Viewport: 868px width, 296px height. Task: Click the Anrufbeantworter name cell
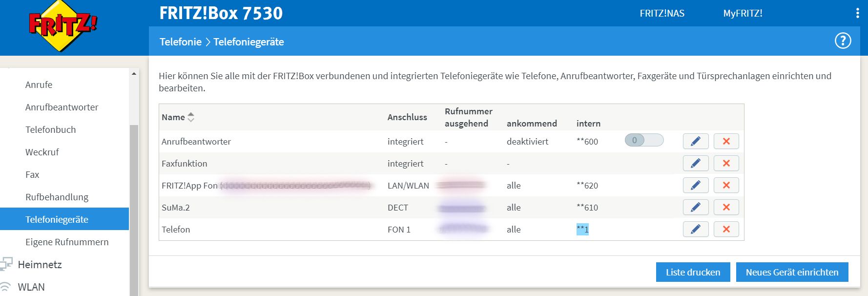196,141
